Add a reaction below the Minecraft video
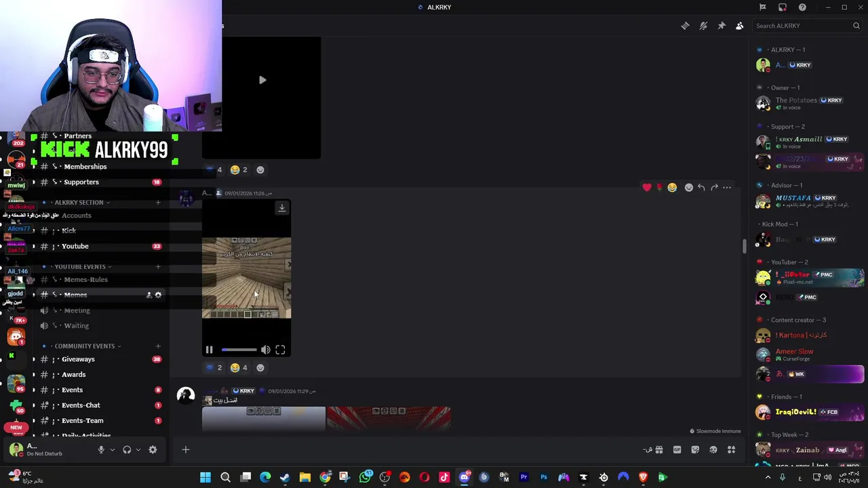868x488 pixels. click(x=260, y=367)
